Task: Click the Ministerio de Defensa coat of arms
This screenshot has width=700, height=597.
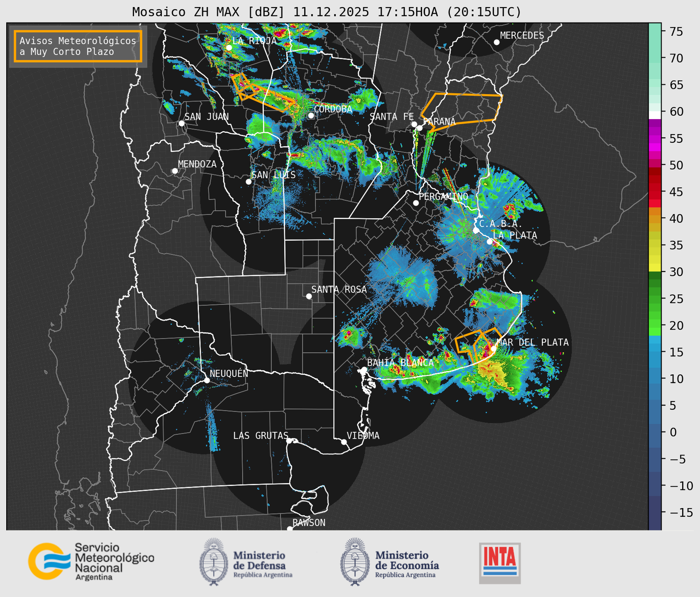Action: tap(214, 562)
